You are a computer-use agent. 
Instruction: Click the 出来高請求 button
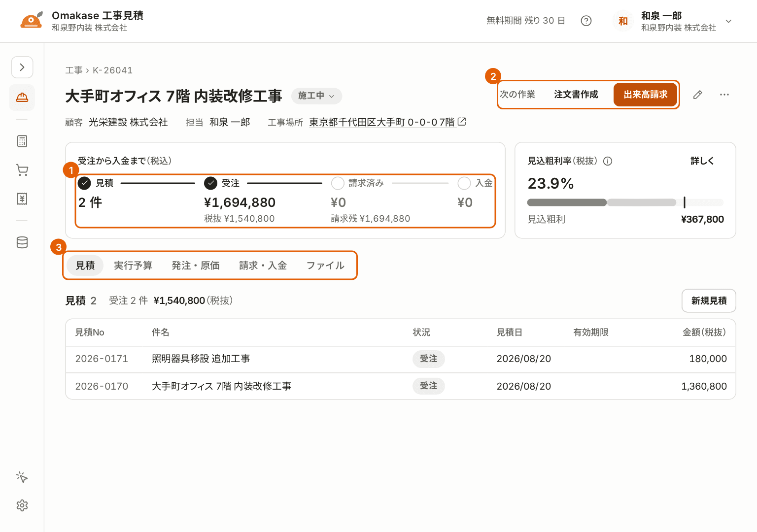pyautogui.click(x=645, y=95)
